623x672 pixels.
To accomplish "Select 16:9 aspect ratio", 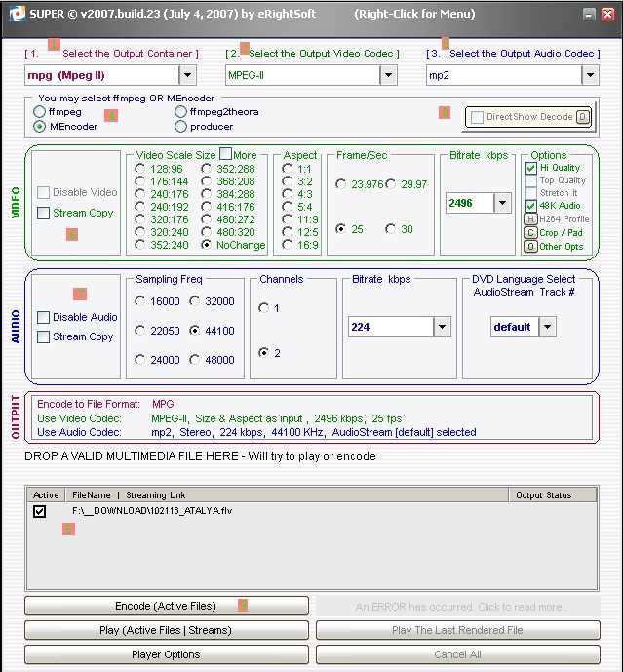I will [288, 245].
